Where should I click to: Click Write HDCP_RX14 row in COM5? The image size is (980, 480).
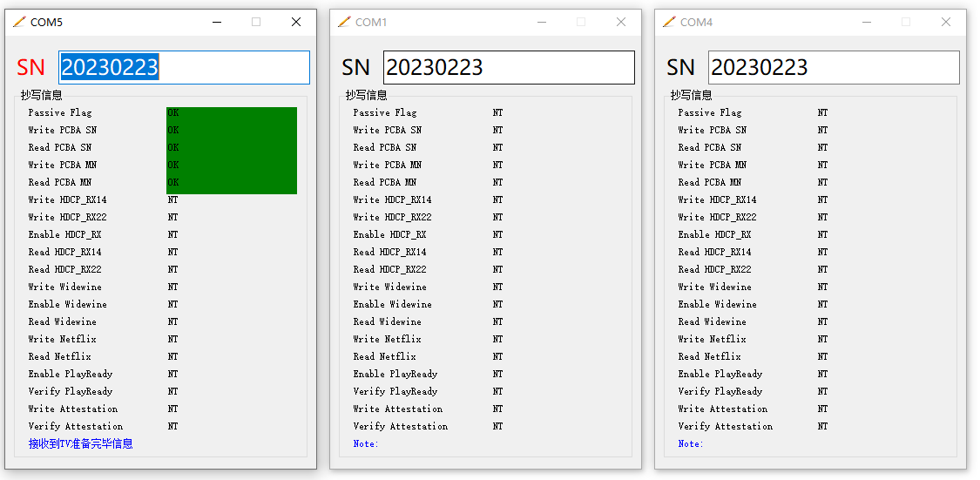[67, 199]
